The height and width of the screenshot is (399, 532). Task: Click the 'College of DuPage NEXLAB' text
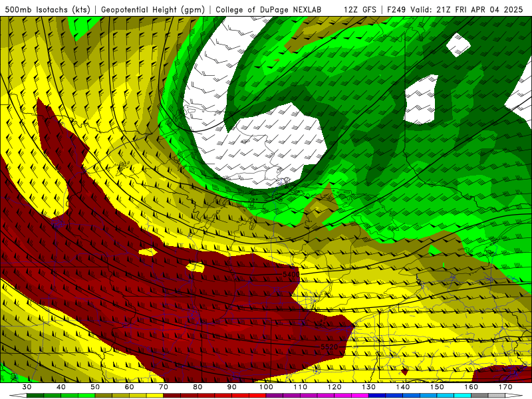pyautogui.click(x=268, y=9)
